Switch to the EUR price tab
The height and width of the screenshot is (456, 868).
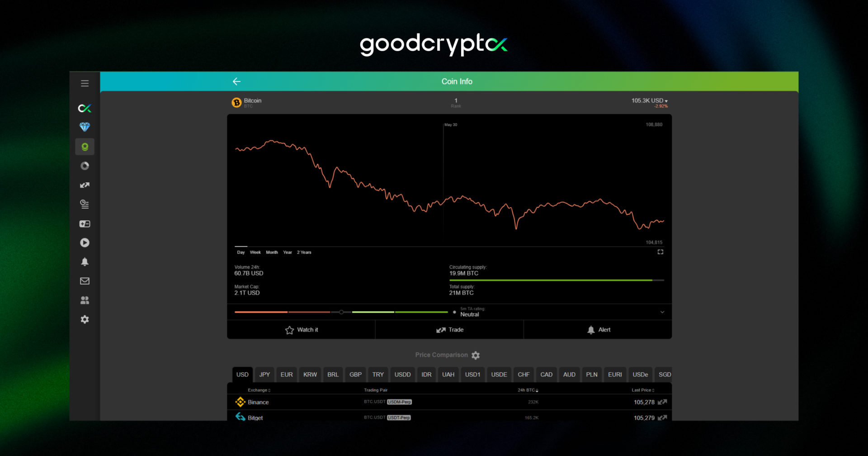coord(286,375)
